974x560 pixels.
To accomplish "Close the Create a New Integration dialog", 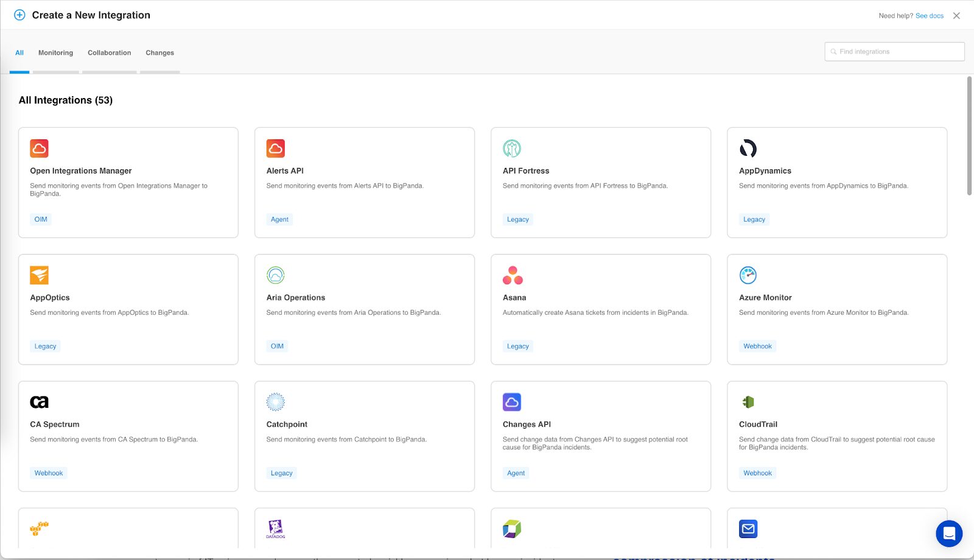I will [x=956, y=16].
